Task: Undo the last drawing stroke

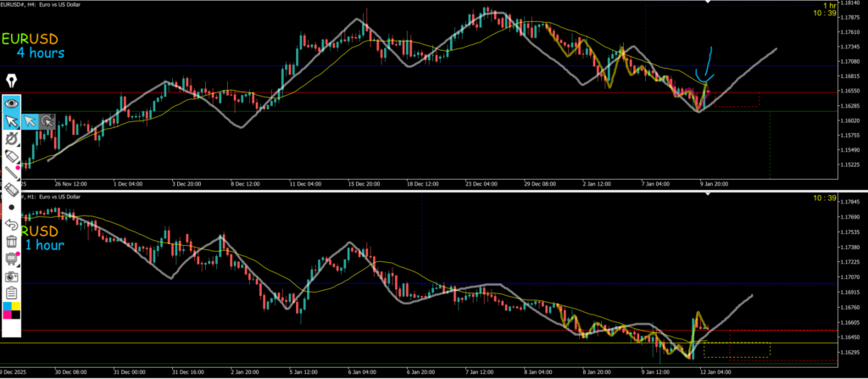Action: coord(11,224)
